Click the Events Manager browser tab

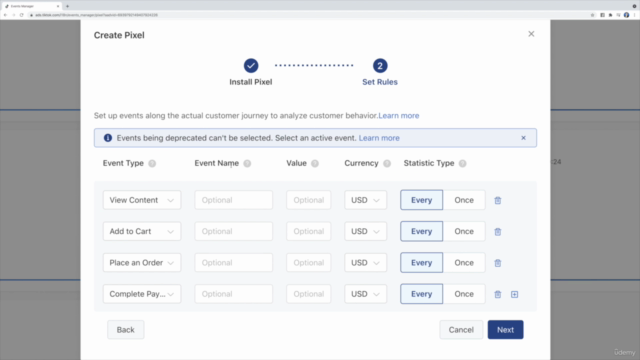point(31,6)
